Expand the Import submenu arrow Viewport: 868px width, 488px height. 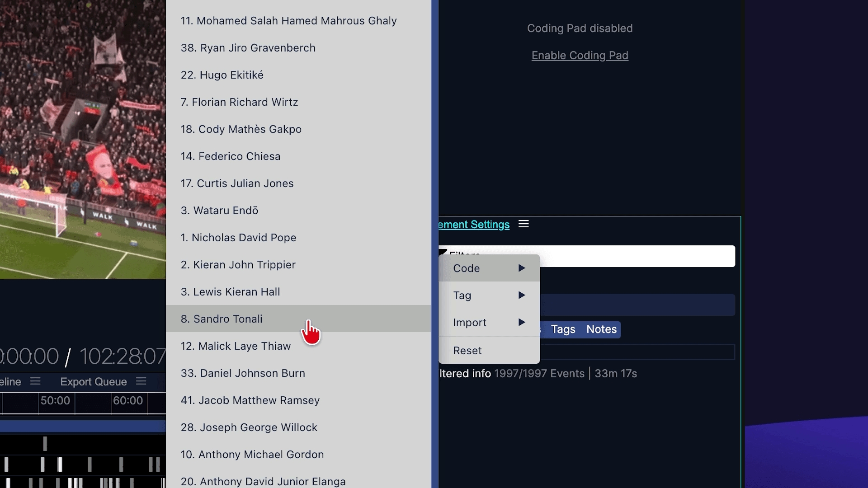click(x=522, y=322)
